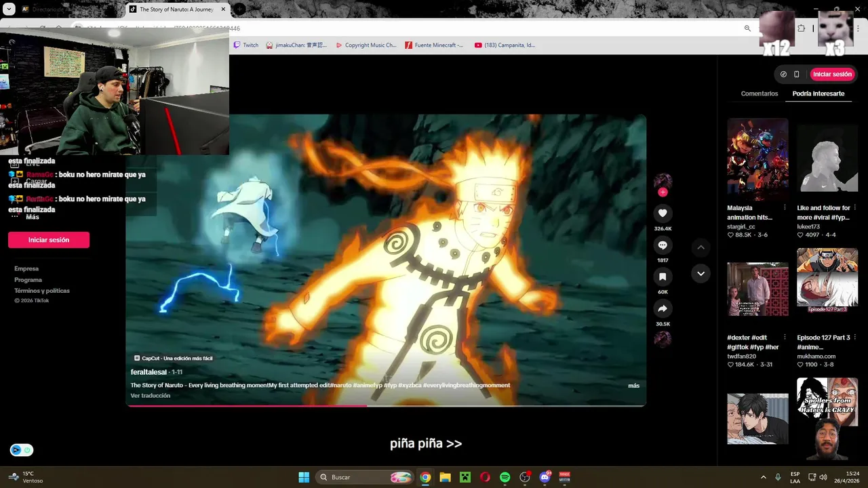Open options menu for #dexter #edit video

pos(785,337)
